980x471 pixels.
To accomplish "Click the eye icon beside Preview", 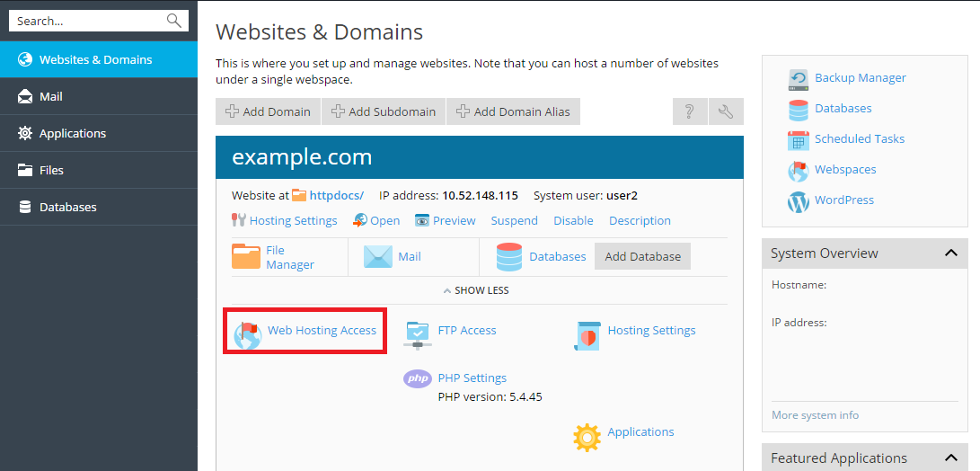I will coord(422,220).
